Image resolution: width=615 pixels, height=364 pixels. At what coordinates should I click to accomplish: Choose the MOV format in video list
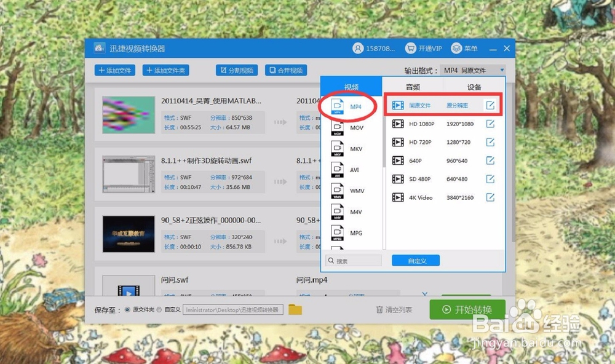tap(351, 127)
